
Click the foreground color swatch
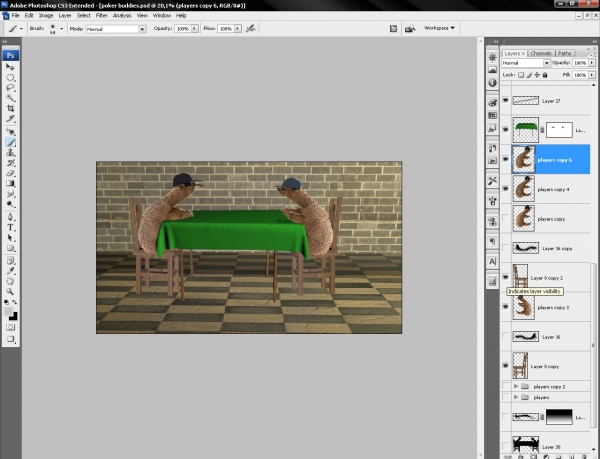[x=8, y=312]
